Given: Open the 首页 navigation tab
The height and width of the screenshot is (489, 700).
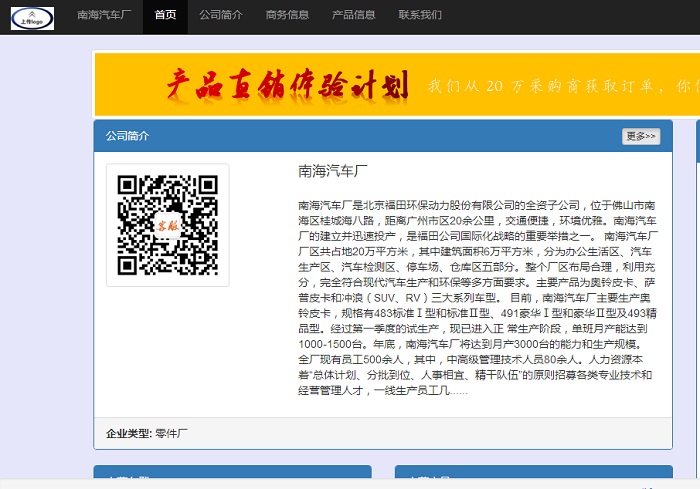Looking at the screenshot, I should 165,16.
